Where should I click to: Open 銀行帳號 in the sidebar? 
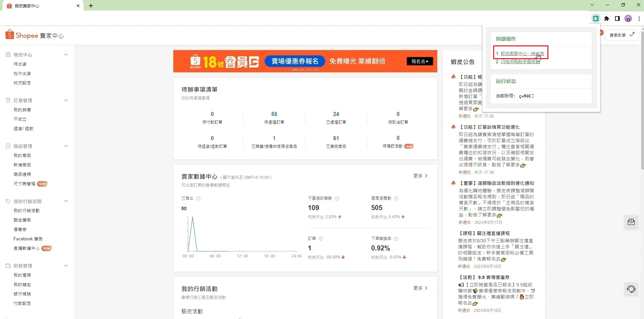pyautogui.click(x=22, y=294)
